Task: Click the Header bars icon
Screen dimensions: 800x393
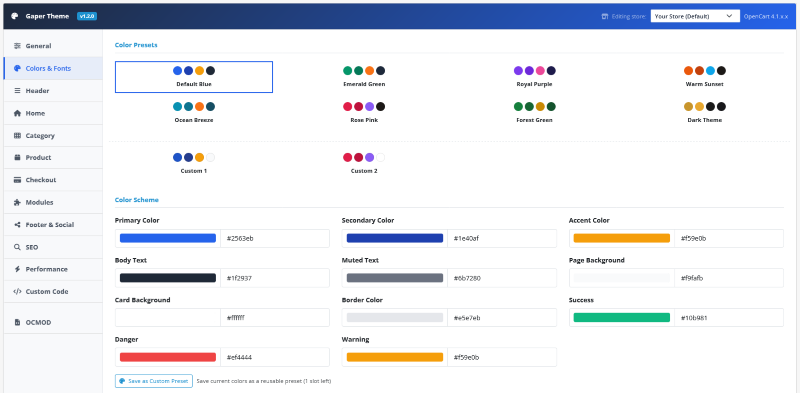Action: 17,91
